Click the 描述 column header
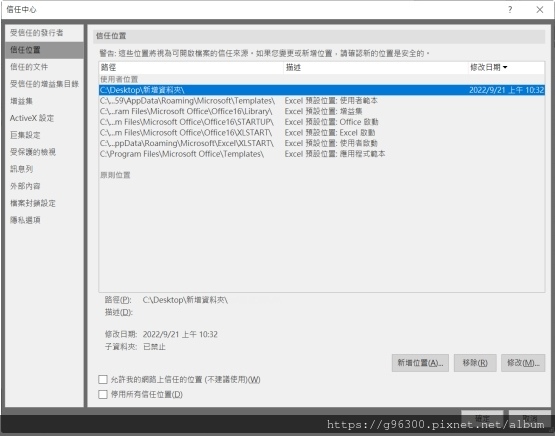 tap(376, 68)
